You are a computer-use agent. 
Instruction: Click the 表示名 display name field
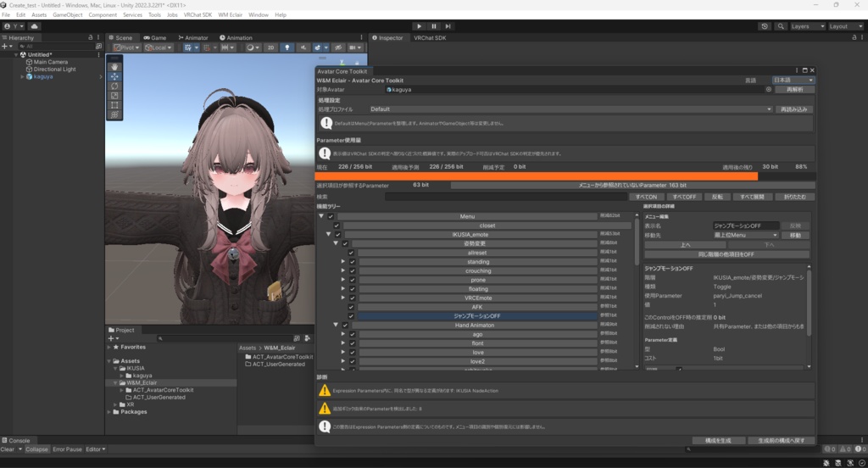click(x=746, y=226)
